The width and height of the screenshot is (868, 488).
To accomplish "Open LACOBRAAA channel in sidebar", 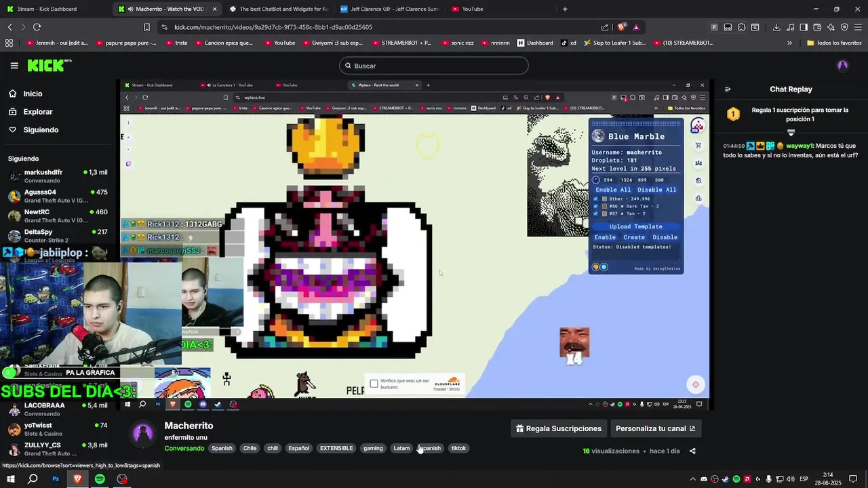I will pyautogui.click(x=58, y=409).
